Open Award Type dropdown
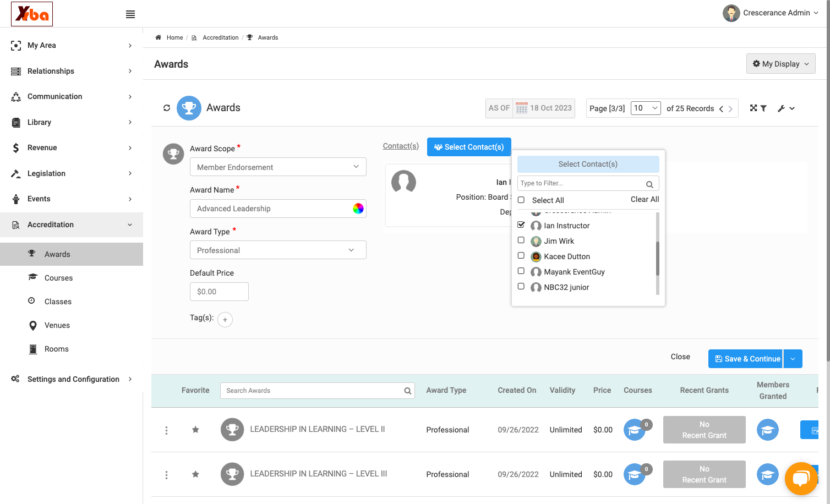 point(278,250)
